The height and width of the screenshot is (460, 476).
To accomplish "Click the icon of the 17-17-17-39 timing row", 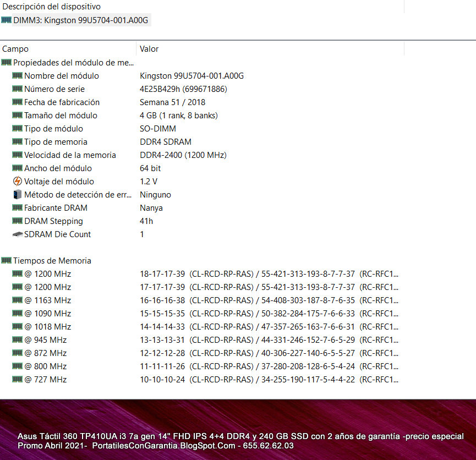I will [x=17, y=287].
